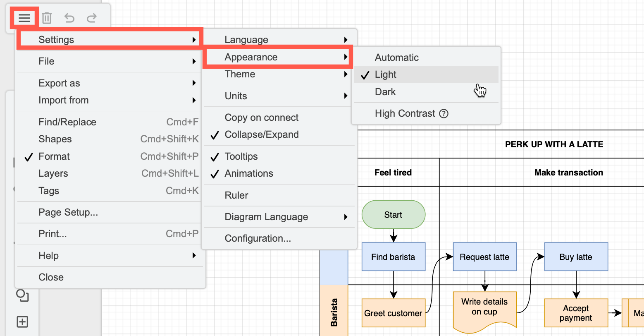Enable Copy on connect
This screenshot has height=336, width=644.
pos(261,117)
